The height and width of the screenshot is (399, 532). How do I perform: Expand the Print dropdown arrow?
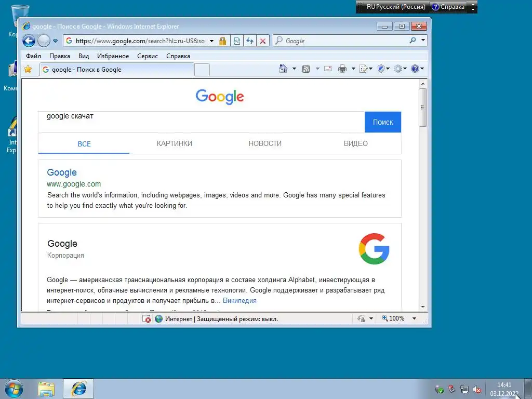(x=353, y=69)
